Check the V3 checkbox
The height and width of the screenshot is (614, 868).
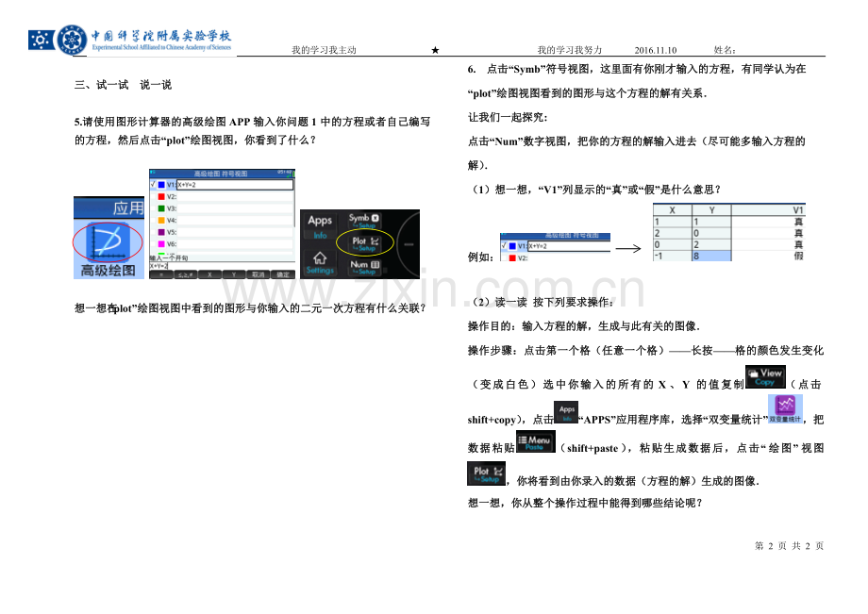pyautogui.click(x=153, y=208)
